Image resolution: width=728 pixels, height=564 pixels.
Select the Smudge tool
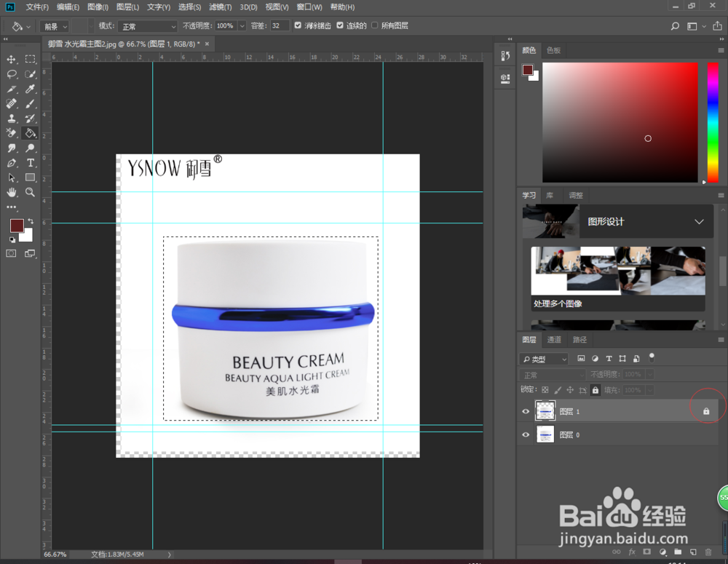click(x=12, y=148)
